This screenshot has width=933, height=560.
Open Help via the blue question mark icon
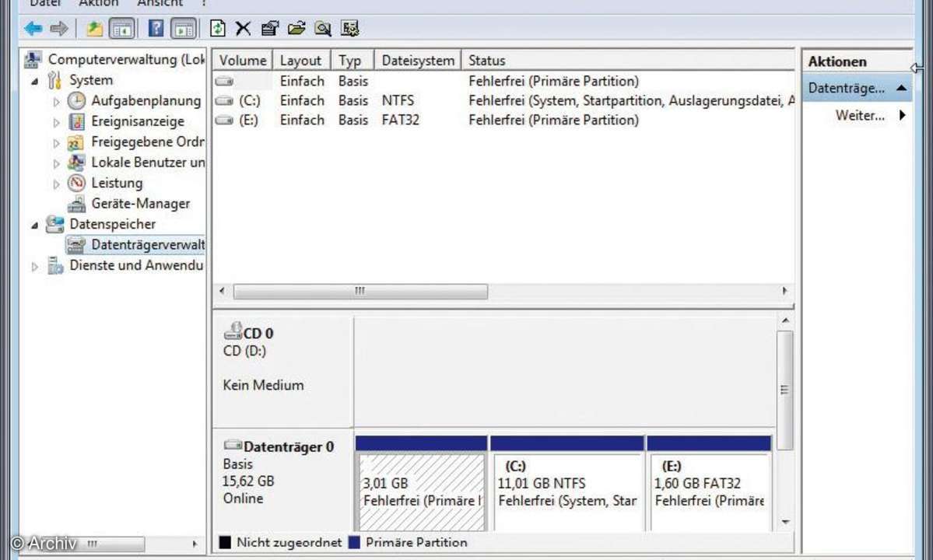156,28
